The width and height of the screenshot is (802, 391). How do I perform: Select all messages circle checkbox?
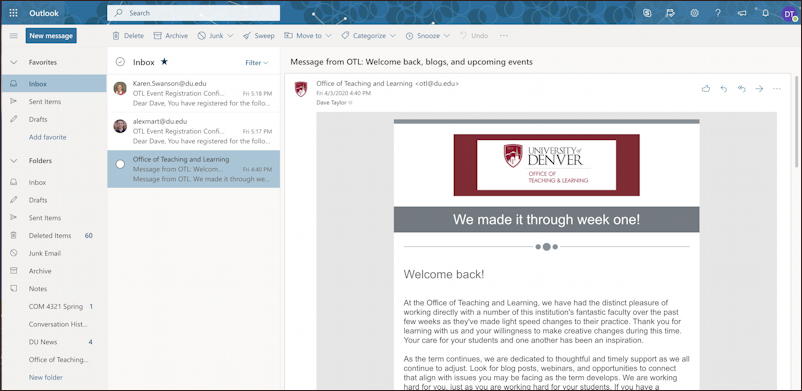[x=120, y=61]
